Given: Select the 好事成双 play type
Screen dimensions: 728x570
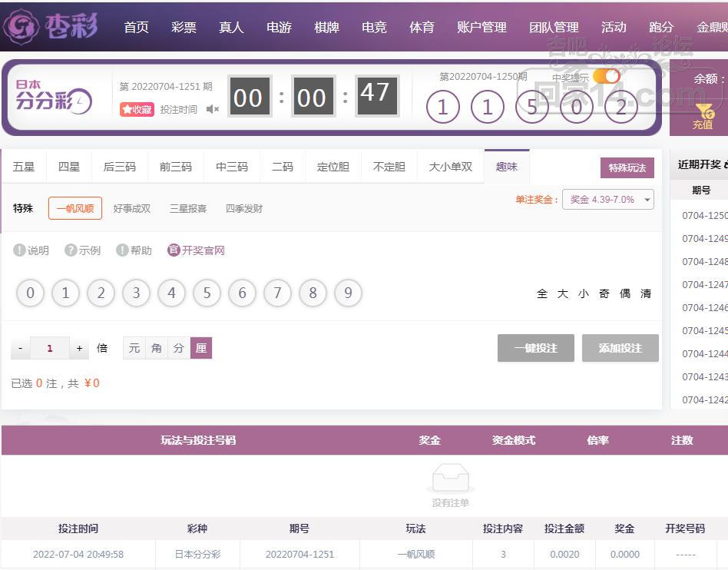Looking at the screenshot, I should click(131, 208).
